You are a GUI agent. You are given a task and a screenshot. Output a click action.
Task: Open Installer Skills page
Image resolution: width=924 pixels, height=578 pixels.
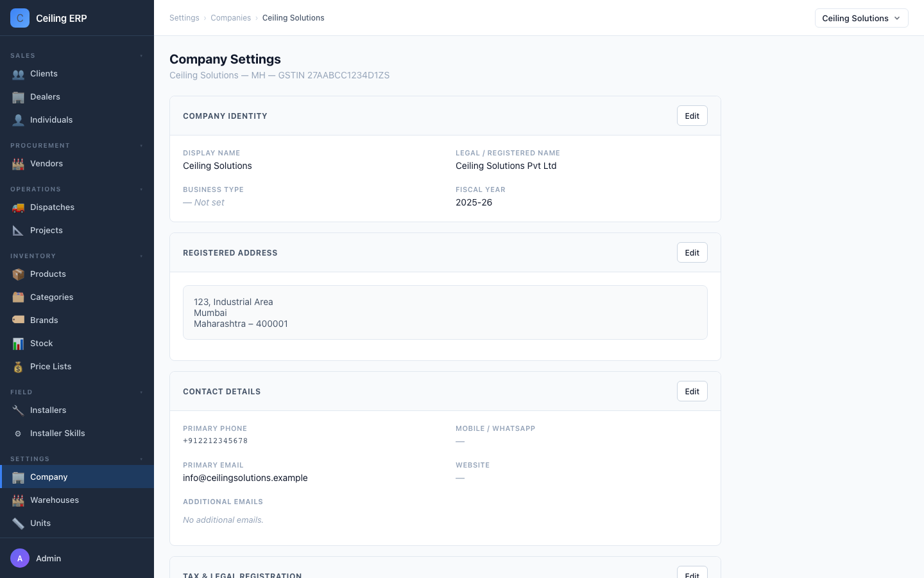(x=77, y=433)
